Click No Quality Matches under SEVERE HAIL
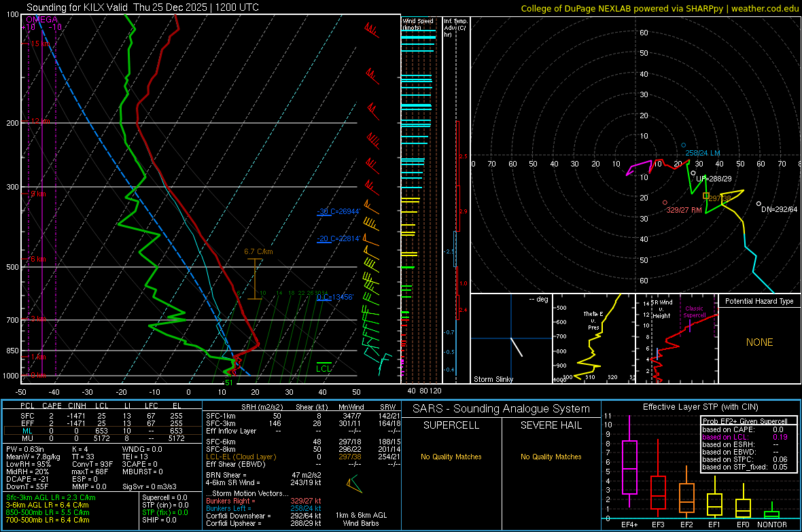 (551, 457)
